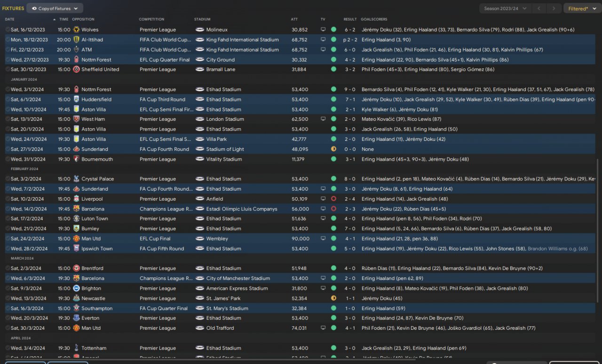Open the EFL Cup Final competition link
The image size is (602, 364).
tap(155, 239)
